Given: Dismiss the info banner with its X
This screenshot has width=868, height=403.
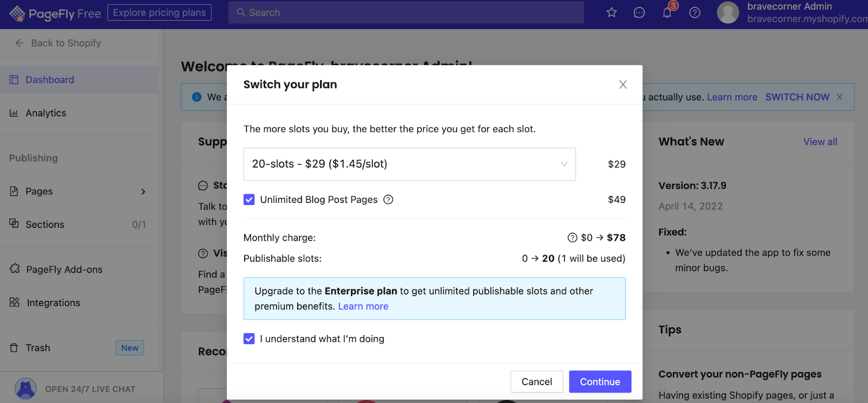Looking at the screenshot, I should click(839, 97).
